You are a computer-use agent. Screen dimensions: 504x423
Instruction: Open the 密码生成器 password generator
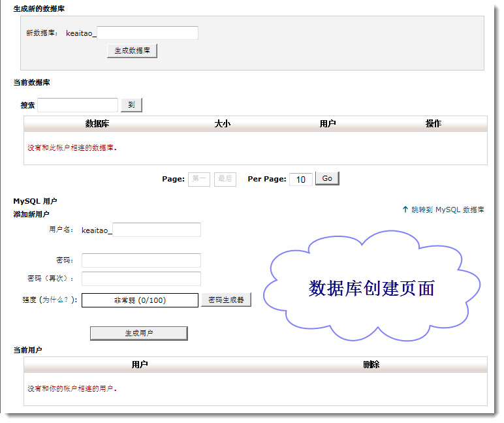pos(226,300)
